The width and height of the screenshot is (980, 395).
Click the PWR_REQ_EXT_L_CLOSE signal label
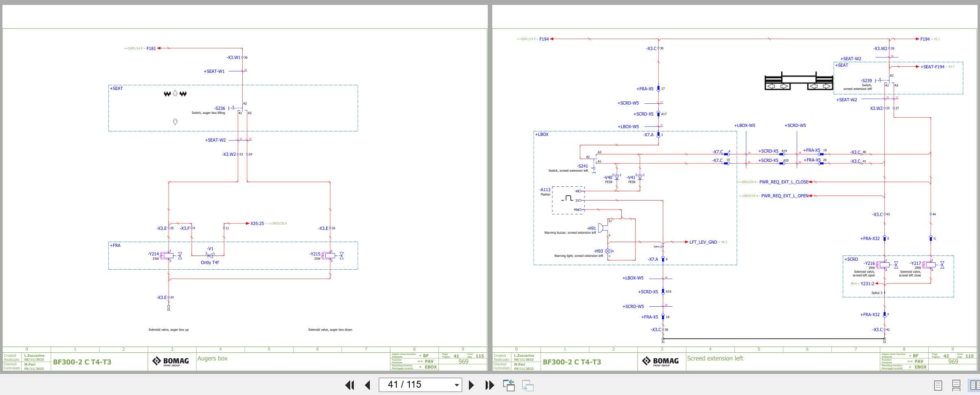tap(784, 182)
